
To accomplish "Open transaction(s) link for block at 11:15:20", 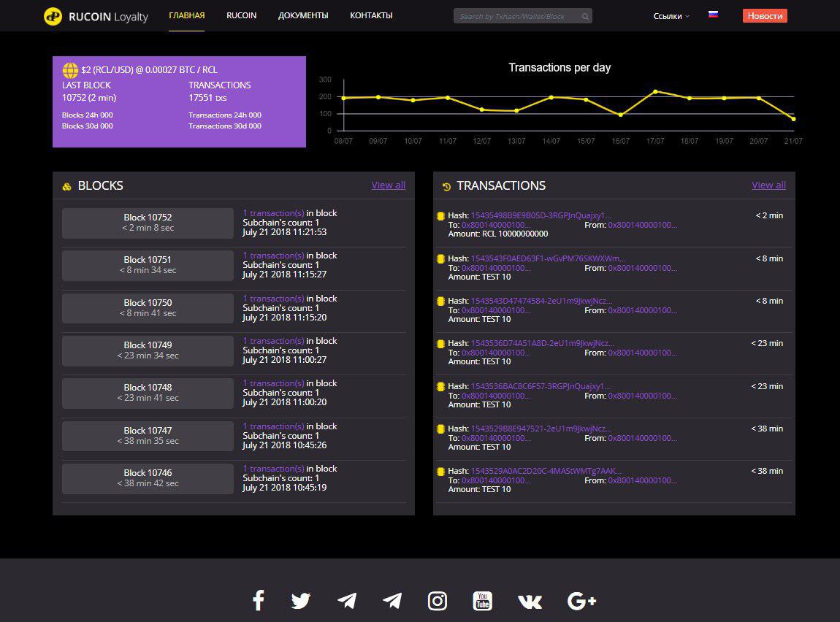I will pos(273,299).
